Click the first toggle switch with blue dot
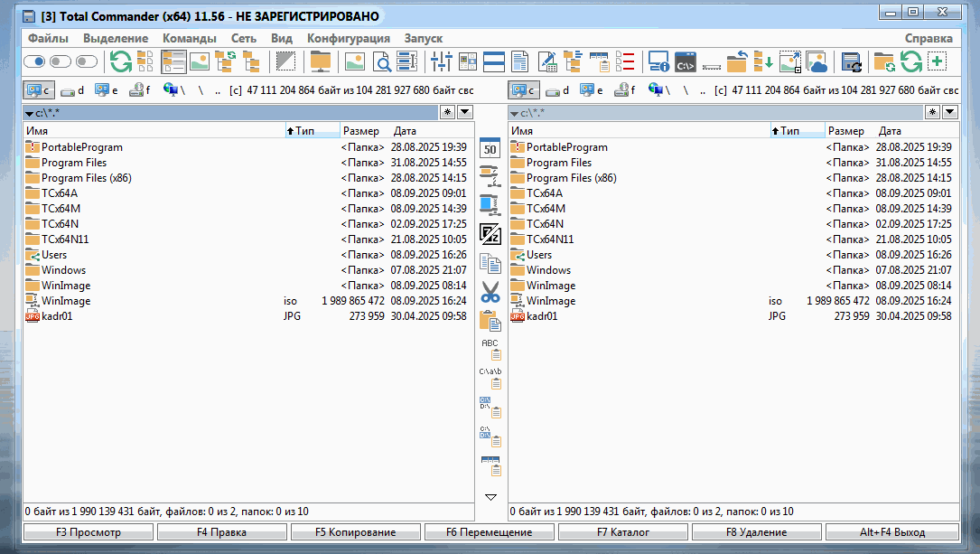Screen dimensions: 980x554 click(34, 61)
